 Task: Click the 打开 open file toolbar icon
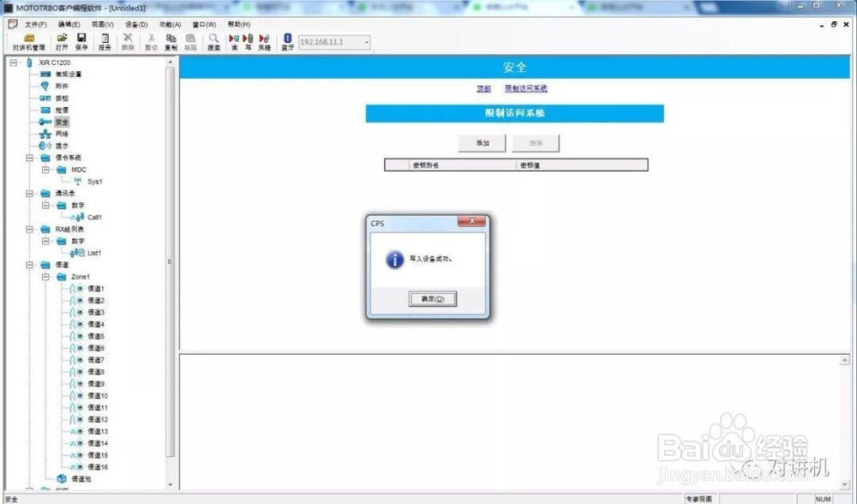tap(62, 42)
